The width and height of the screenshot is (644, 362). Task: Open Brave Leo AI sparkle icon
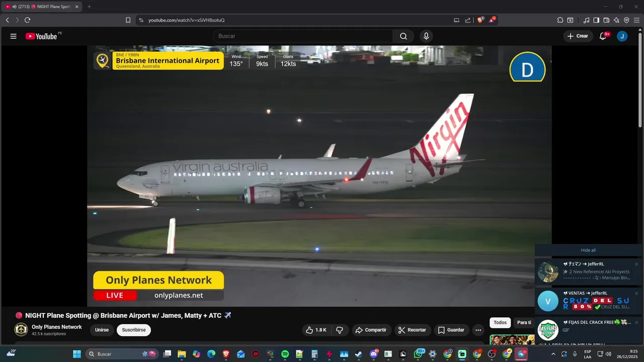coord(616,20)
